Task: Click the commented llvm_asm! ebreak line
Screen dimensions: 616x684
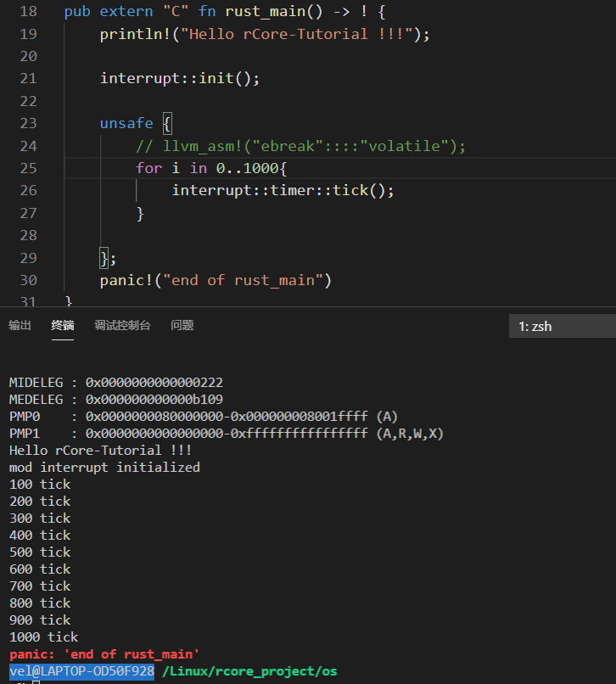Action: [x=300, y=146]
